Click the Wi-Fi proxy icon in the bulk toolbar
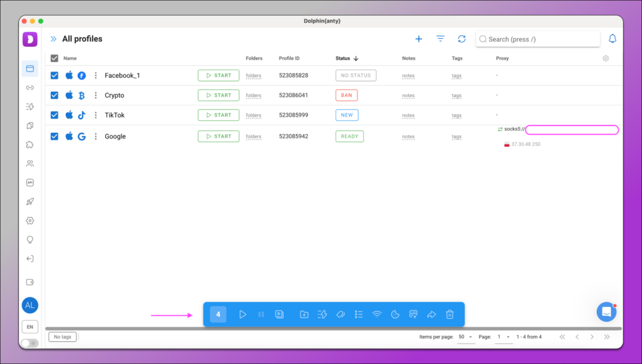The height and width of the screenshot is (364, 642). pos(377,315)
